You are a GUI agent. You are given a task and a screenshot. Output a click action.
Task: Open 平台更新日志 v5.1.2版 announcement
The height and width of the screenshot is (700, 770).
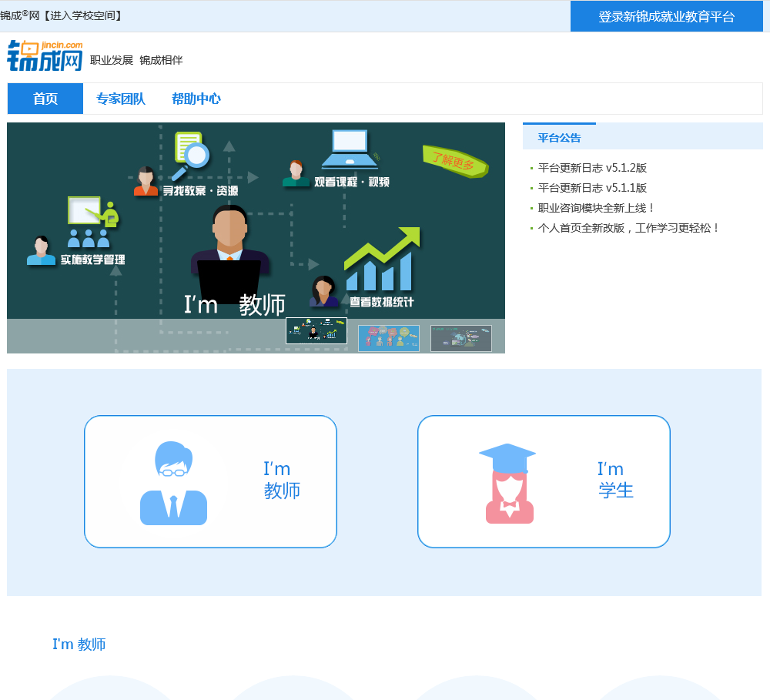[592, 168]
